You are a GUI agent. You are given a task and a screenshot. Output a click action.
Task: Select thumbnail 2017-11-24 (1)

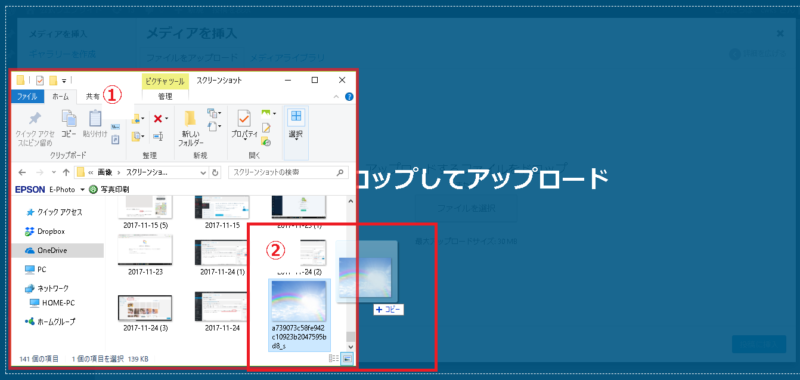point(222,257)
